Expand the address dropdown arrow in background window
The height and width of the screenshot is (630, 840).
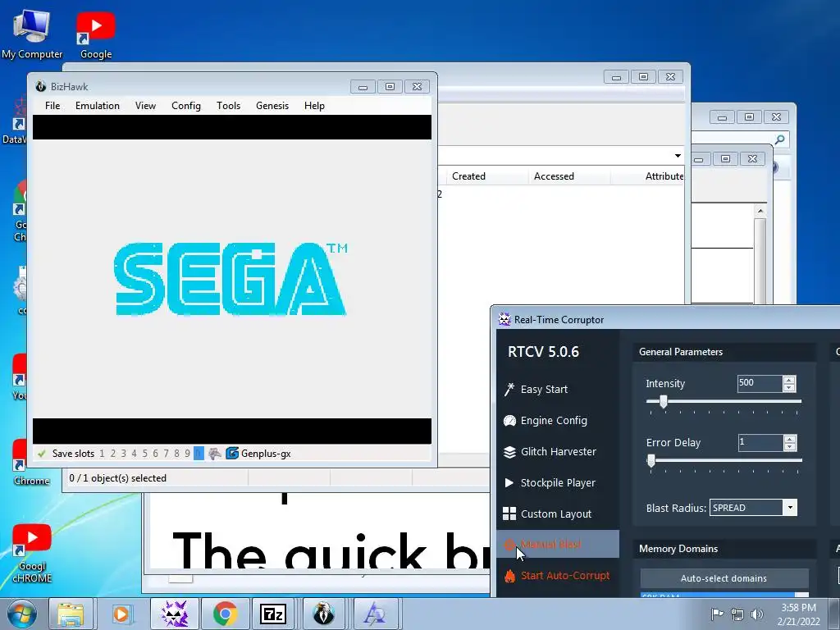pos(678,156)
